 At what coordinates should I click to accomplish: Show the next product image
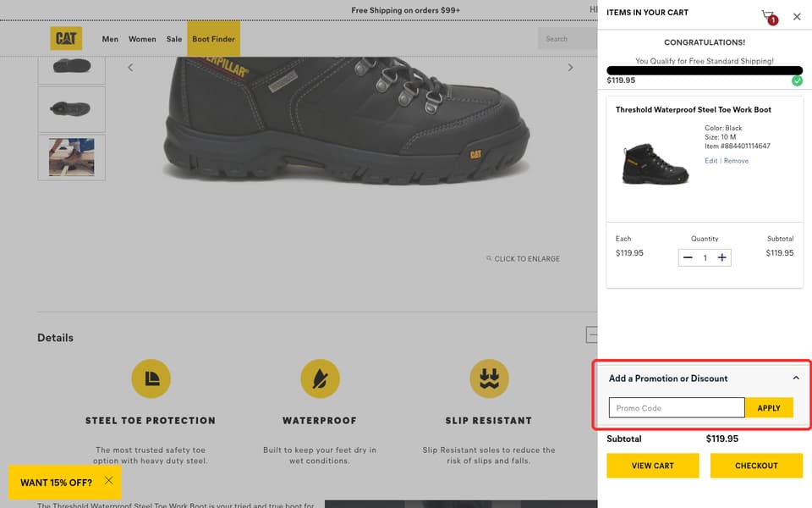click(570, 68)
